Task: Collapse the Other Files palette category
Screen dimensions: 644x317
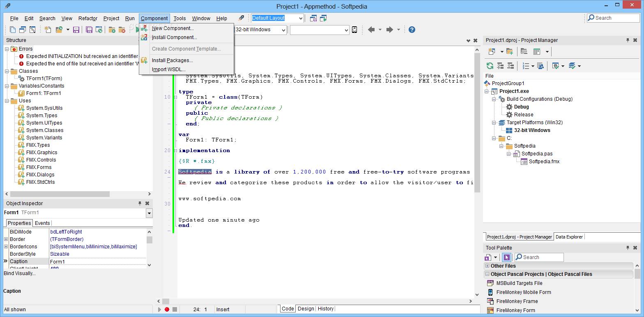Action: click(x=488, y=266)
